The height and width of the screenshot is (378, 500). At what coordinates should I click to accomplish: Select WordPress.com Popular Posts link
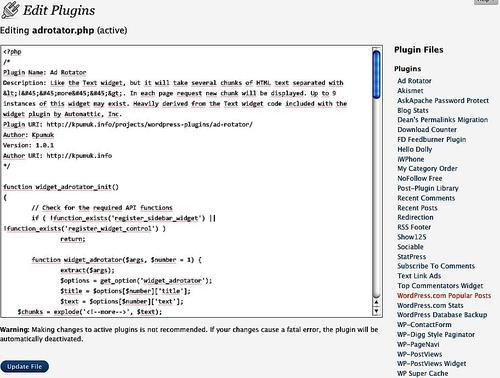(x=444, y=296)
